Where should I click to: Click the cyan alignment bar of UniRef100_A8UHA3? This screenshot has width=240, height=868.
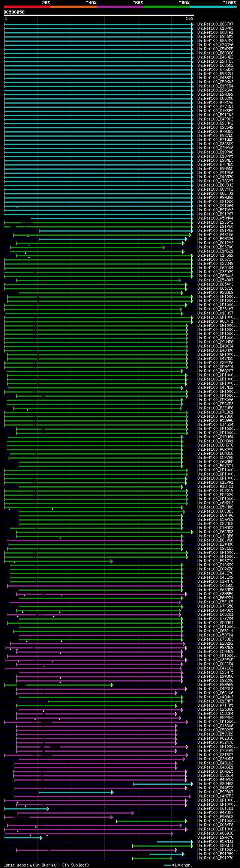click(163, 784)
